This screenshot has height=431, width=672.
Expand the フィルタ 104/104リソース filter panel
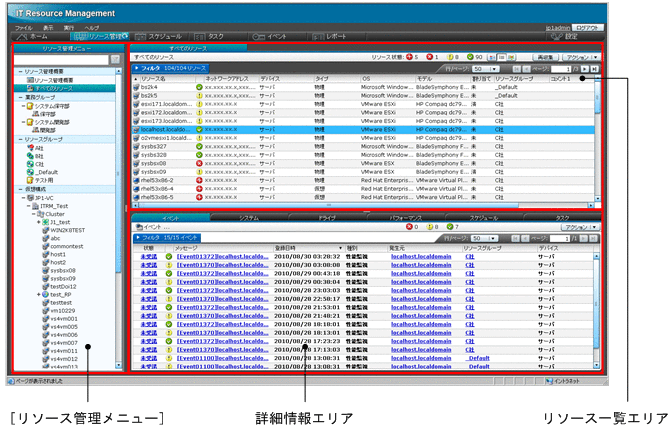[x=170, y=68]
